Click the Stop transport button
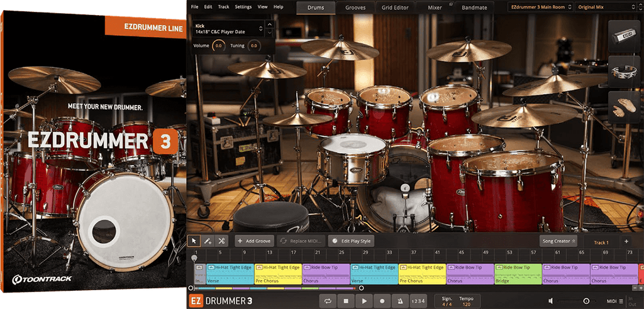Screen dimensions: 644x309 click(x=346, y=301)
